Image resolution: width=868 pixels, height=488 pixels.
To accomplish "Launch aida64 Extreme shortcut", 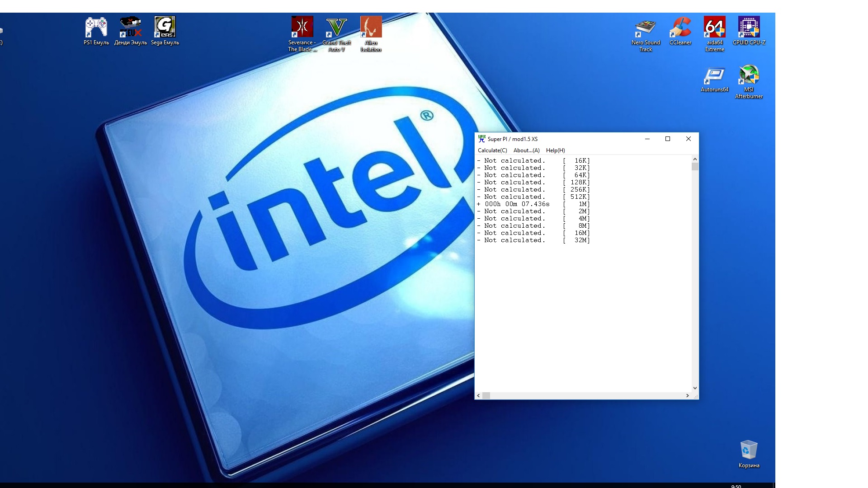I will click(x=714, y=28).
